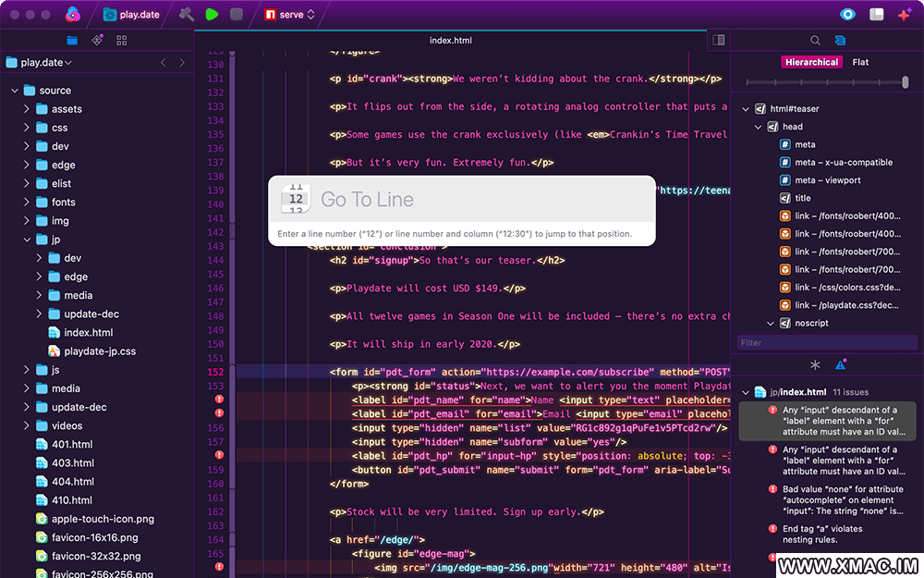This screenshot has width=924, height=578.
Task: Collapse the head symbol node
Action: click(x=759, y=127)
